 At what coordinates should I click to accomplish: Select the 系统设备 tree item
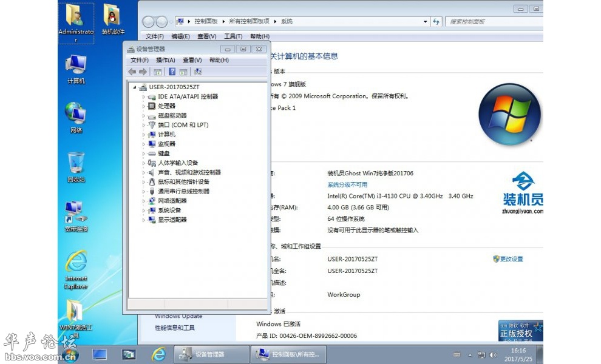[x=169, y=211]
